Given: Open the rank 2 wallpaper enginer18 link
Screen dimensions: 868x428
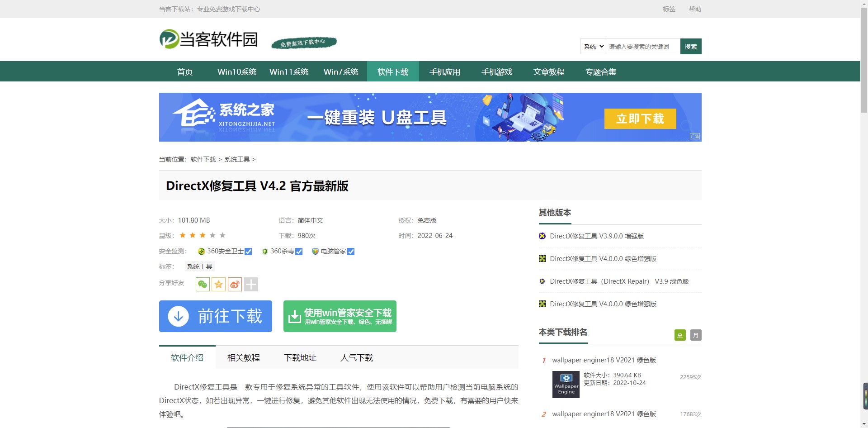Looking at the screenshot, I should [x=604, y=414].
